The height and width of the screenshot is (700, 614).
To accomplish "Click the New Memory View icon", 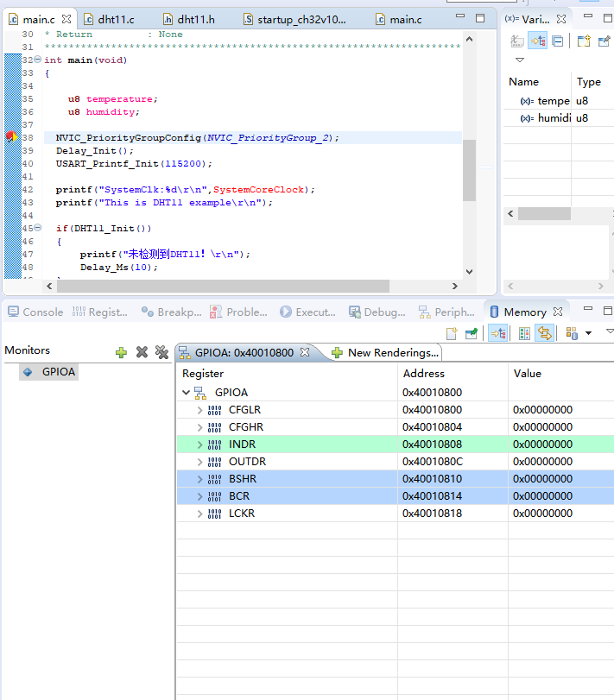I will pyautogui.click(x=452, y=333).
